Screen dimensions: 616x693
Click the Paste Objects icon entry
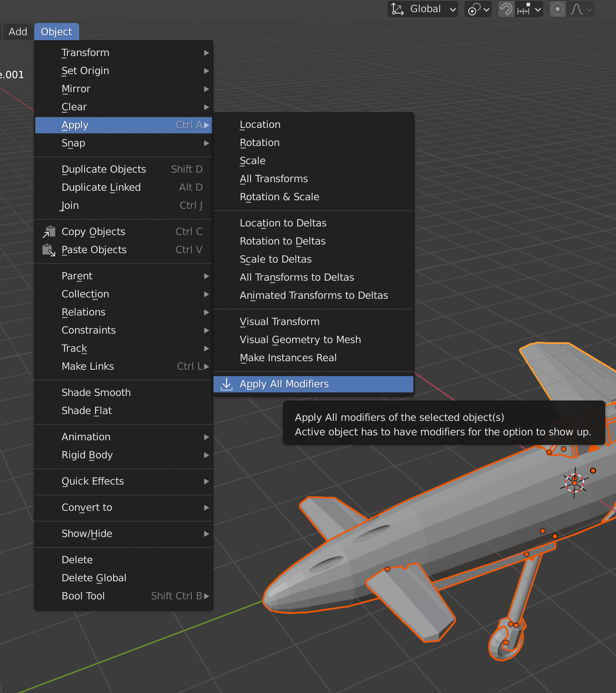(x=123, y=250)
